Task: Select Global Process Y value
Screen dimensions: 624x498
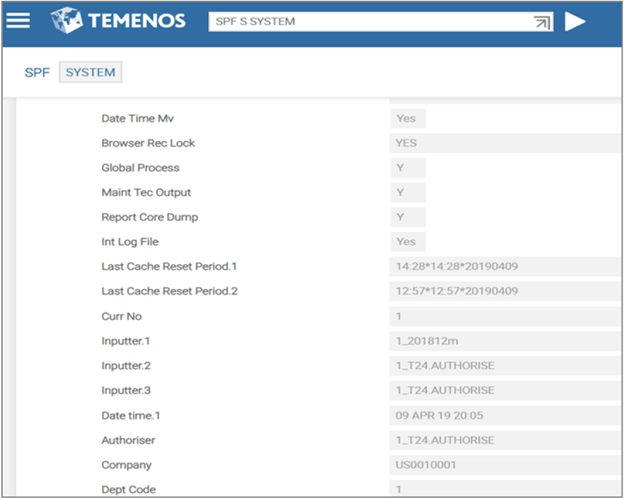Action: [x=407, y=168]
